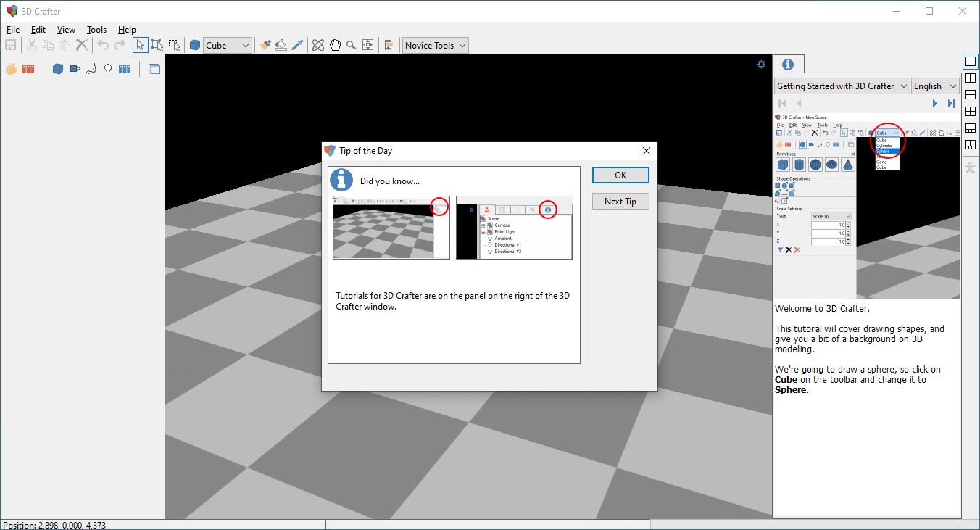Click the window-stack icon in second toolbar

154,69
